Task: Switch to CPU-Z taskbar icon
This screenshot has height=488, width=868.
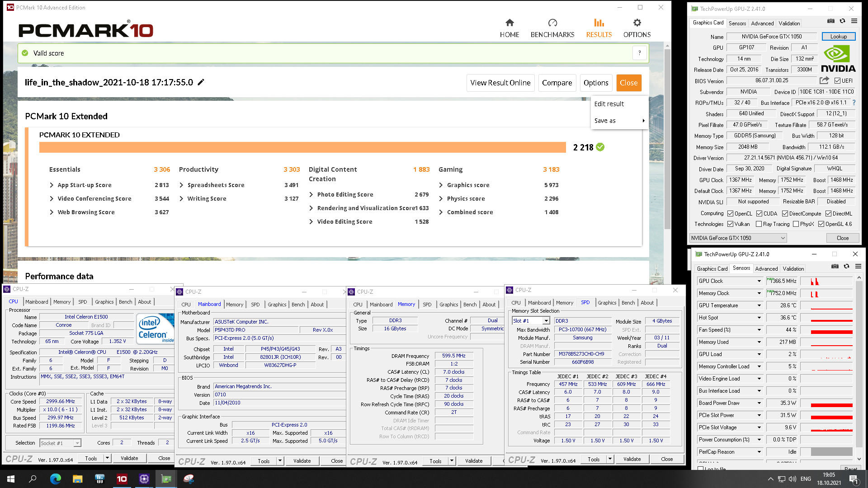Action: 144,479
